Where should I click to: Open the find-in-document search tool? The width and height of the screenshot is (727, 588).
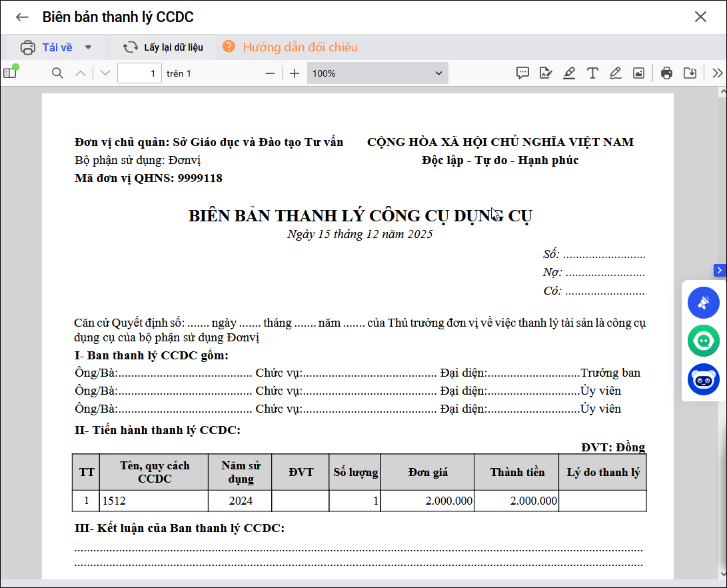(58, 73)
